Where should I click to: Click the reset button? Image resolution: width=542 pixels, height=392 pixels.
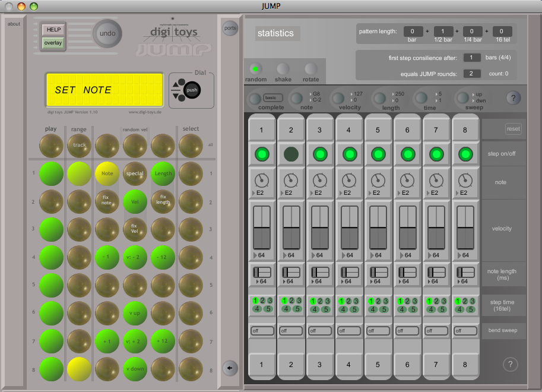[x=513, y=129]
